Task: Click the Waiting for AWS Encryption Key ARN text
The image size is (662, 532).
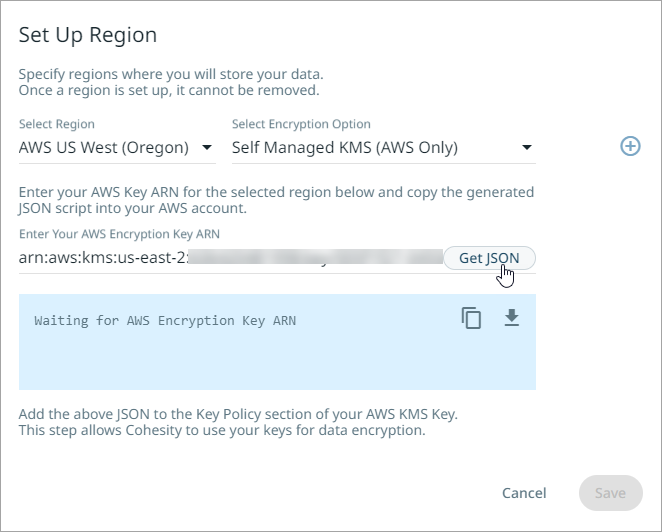Action: 165,321
